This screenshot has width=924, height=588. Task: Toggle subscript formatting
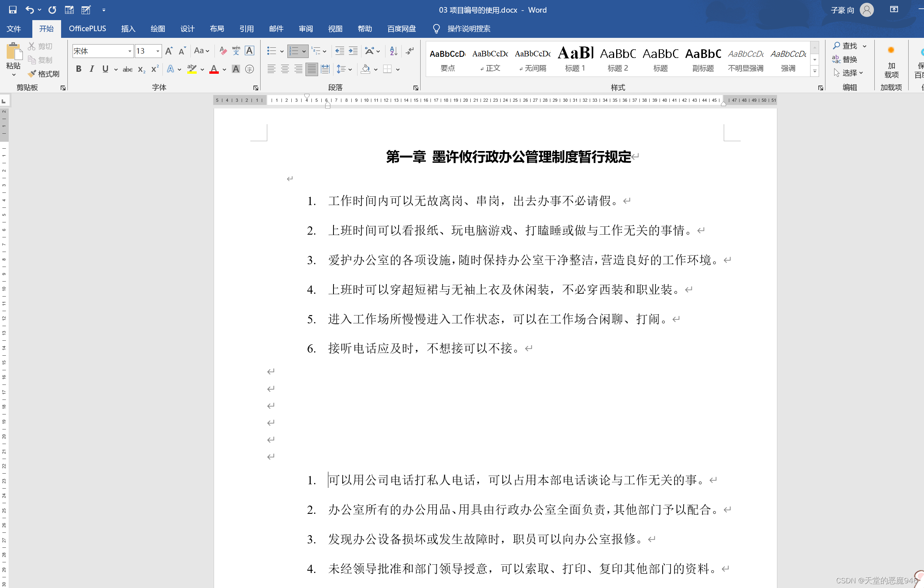pyautogui.click(x=142, y=69)
